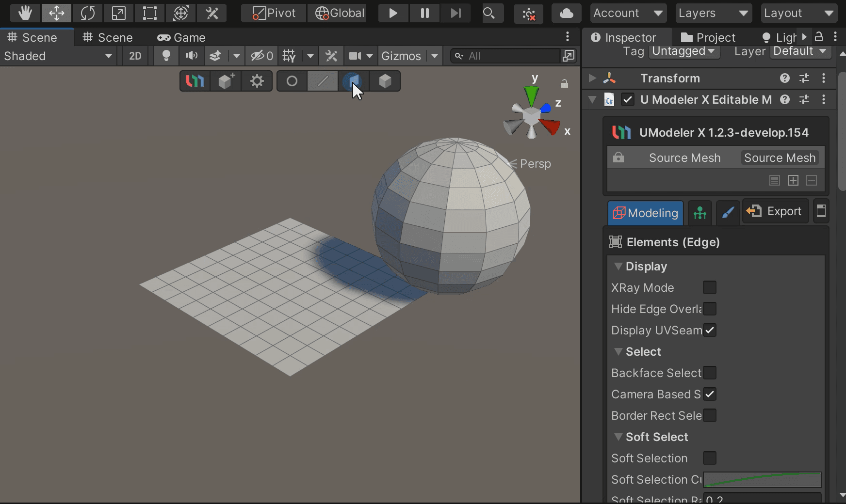Image resolution: width=846 pixels, height=504 pixels.
Task: Open the Layers dropdown
Action: coord(713,13)
